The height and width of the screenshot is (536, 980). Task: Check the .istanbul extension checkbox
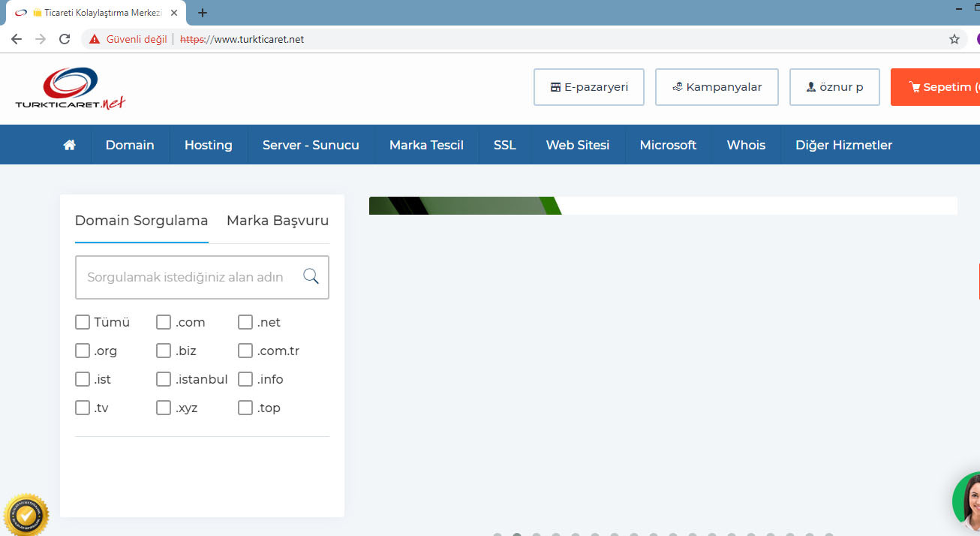pyautogui.click(x=164, y=379)
